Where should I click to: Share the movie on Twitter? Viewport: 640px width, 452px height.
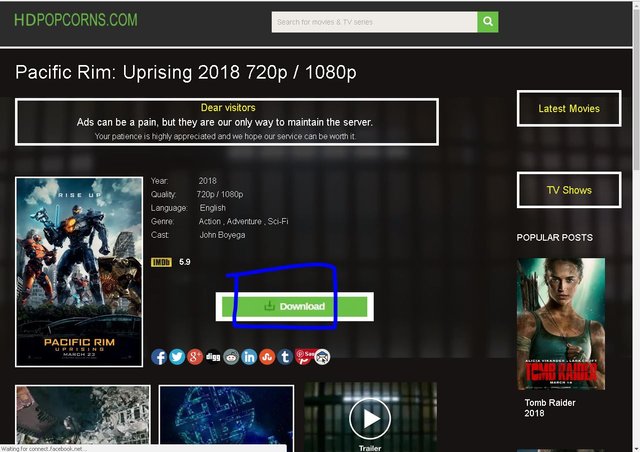pos(177,357)
